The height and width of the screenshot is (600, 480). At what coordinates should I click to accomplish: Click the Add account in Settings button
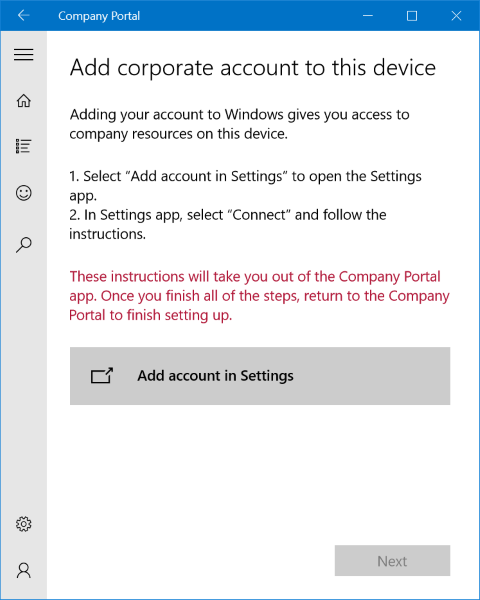(x=260, y=376)
